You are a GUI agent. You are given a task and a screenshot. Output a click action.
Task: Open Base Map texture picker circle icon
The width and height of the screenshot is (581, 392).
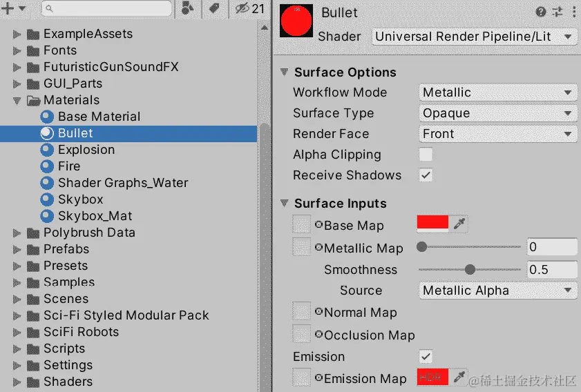click(318, 224)
